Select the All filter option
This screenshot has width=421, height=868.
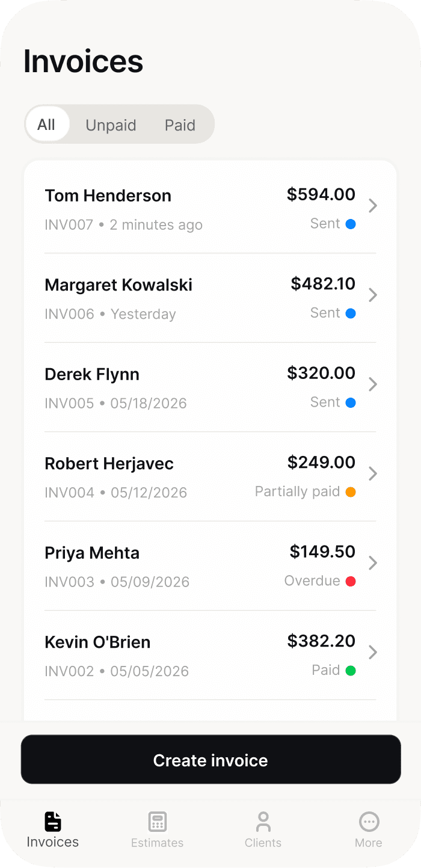(x=48, y=124)
